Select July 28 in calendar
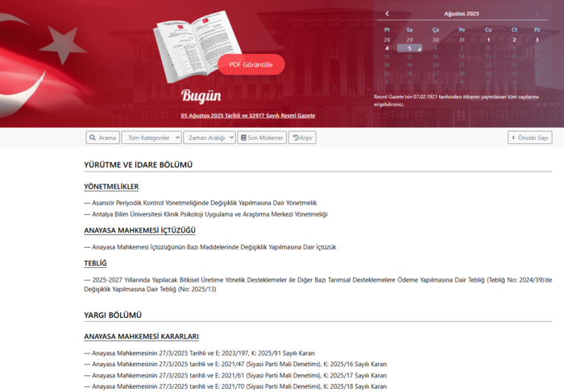Viewport: 564px width, 392px height. pyautogui.click(x=387, y=40)
